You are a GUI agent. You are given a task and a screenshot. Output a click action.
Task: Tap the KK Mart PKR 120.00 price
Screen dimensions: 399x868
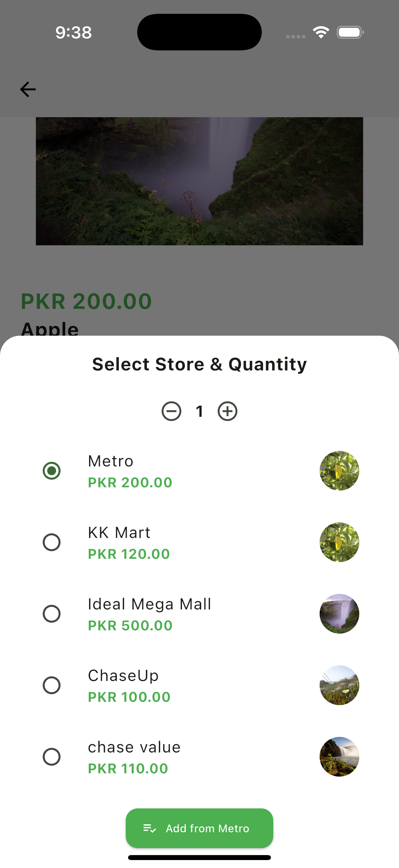click(129, 554)
